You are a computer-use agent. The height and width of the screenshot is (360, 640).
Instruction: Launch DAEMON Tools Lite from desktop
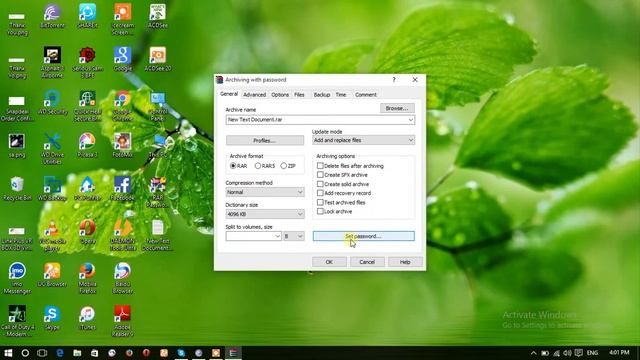tap(122, 236)
